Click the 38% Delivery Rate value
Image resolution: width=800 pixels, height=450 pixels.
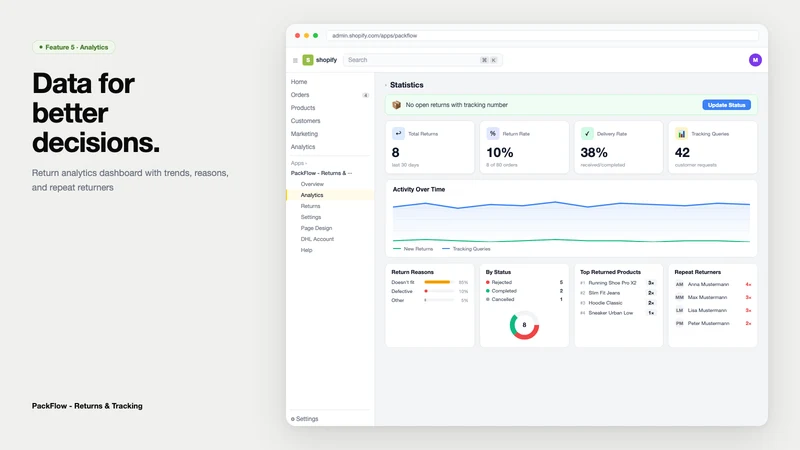[x=594, y=153]
